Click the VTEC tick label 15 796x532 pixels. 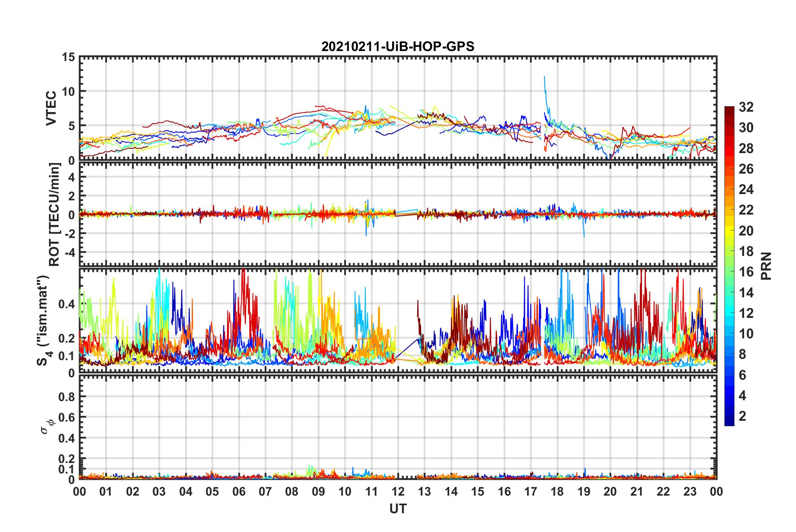point(69,57)
